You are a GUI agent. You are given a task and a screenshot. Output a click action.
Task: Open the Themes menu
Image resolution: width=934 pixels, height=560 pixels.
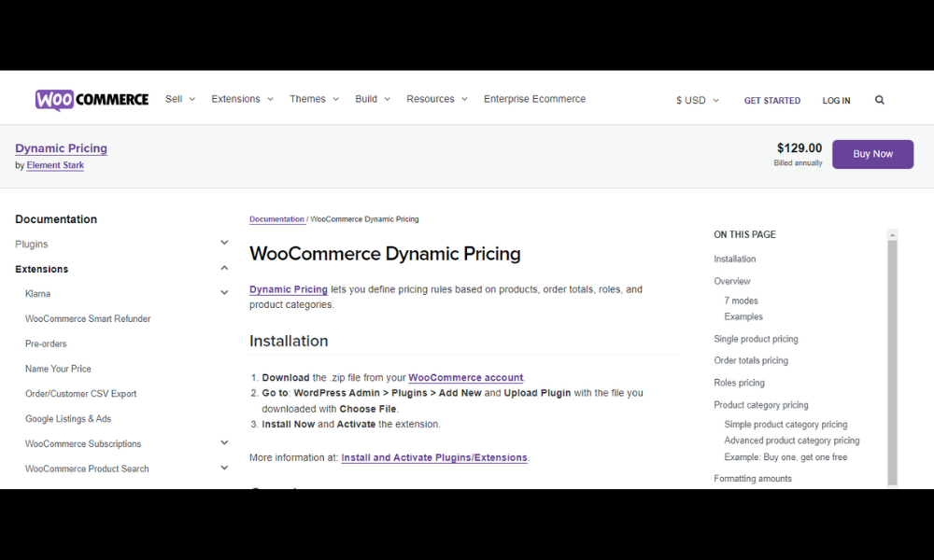(x=314, y=99)
